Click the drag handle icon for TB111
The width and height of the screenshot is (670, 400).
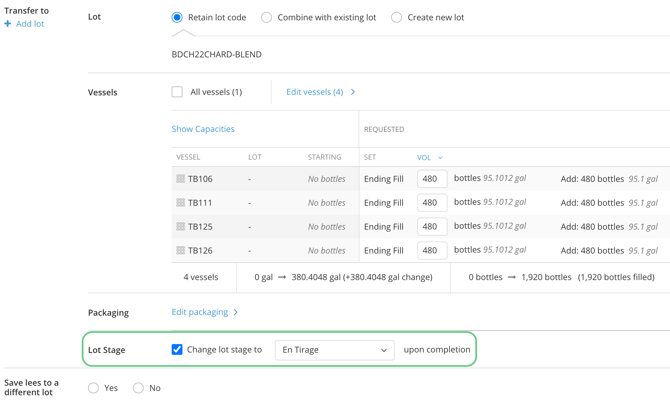[x=180, y=203]
